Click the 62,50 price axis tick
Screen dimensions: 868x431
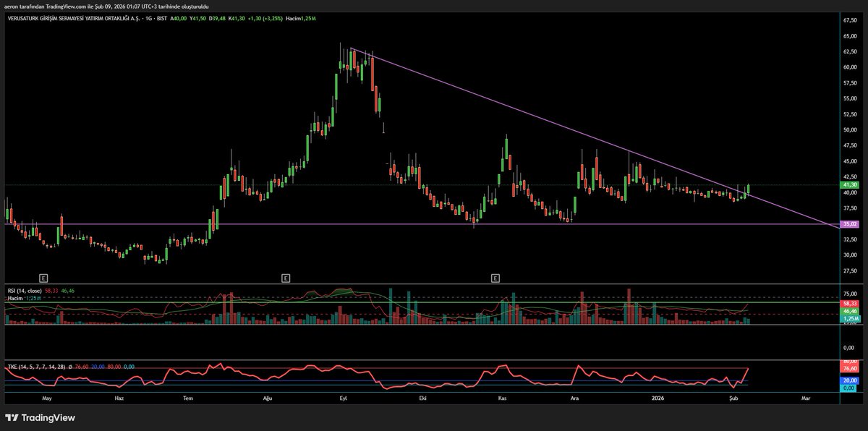pyautogui.click(x=849, y=52)
